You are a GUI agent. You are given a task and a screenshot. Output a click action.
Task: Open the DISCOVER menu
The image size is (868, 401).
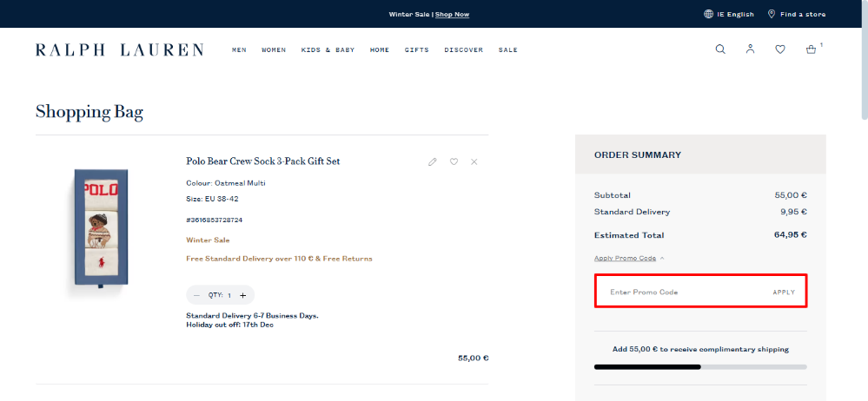(463, 49)
